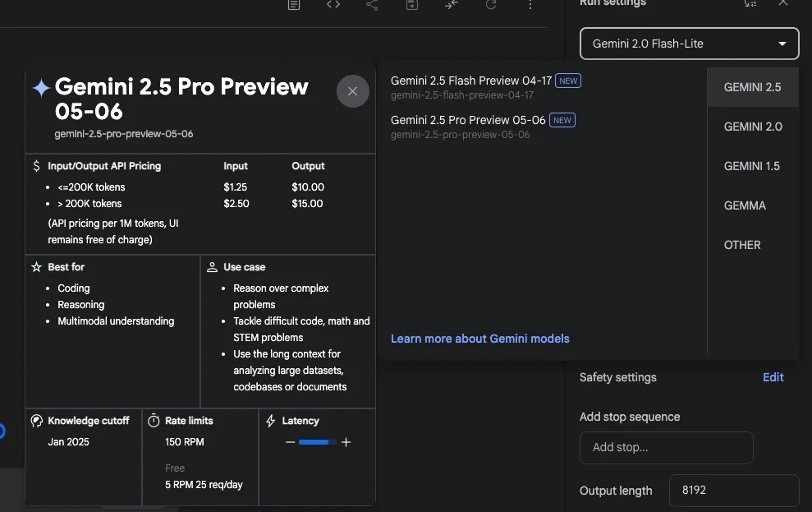Select the GEMINI 2.5 category tab
Screen dimensions: 812x512
752,87
